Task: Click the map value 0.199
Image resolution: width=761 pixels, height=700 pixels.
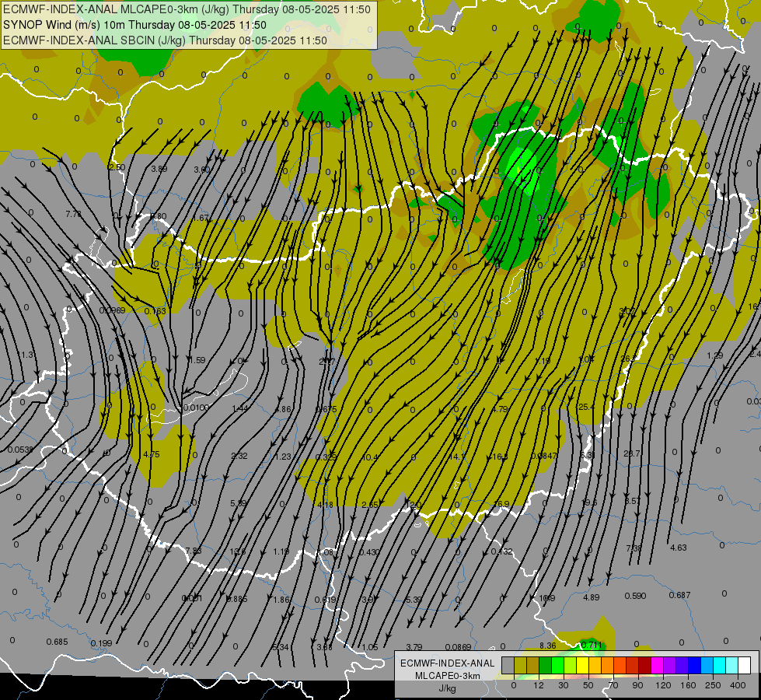Action: tap(101, 644)
